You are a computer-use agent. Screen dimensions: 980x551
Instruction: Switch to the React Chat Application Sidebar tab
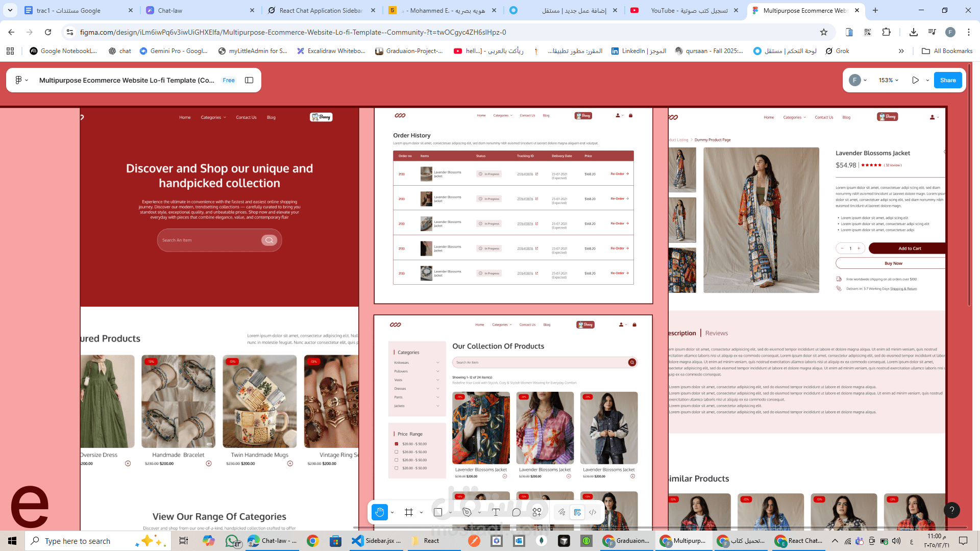click(x=316, y=10)
